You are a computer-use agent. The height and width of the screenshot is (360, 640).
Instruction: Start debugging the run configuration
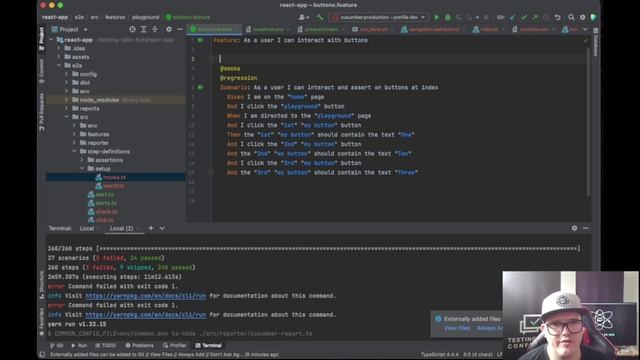click(x=448, y=17)
